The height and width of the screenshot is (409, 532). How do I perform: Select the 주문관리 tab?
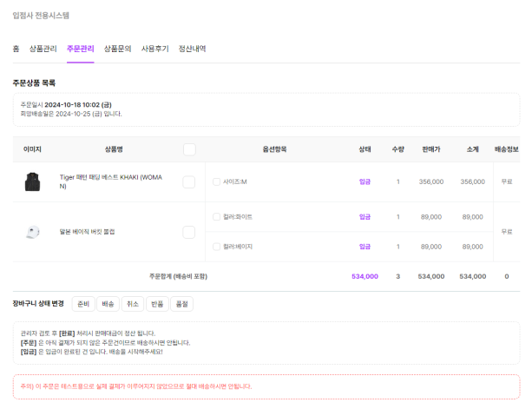[x=81, y=49]
